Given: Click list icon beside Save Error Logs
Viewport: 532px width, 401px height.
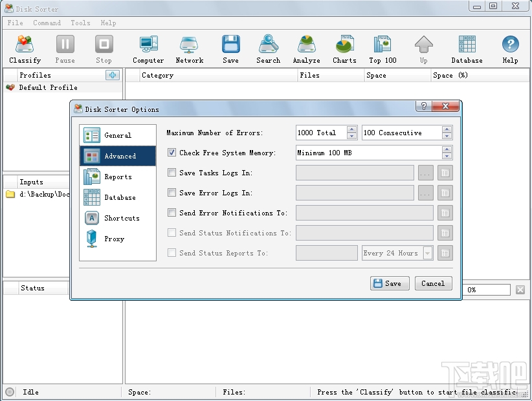Looking at the screenshot, I should [445, 193].
